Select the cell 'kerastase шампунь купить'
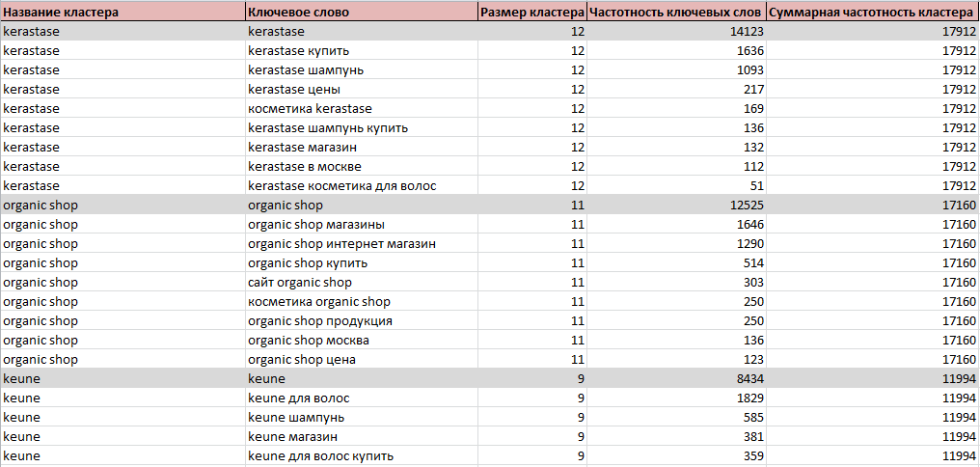The height and width of the screenshot is (467, 980). coord(362,128)
